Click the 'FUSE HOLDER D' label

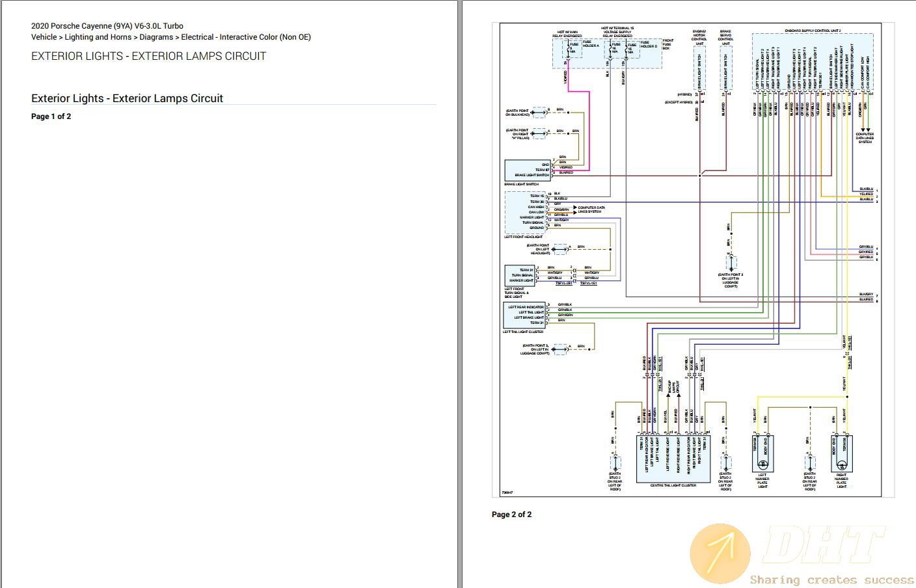pos(649,44)
